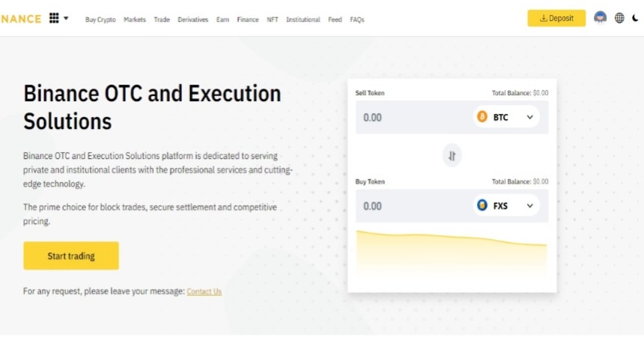The image size is (644, 341).
Task: Click the BTC coin icon
Action: click(482, 117)
